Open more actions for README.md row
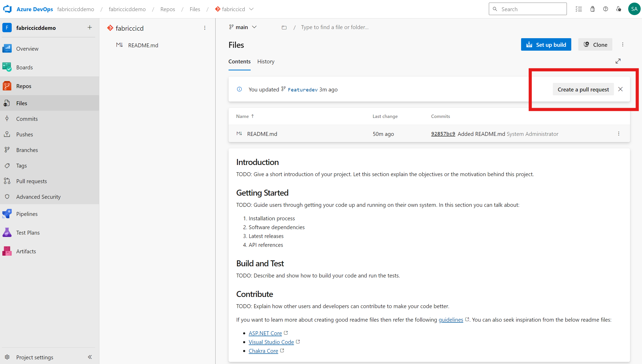This screenshot has width=642, height=364. (619, 134)
